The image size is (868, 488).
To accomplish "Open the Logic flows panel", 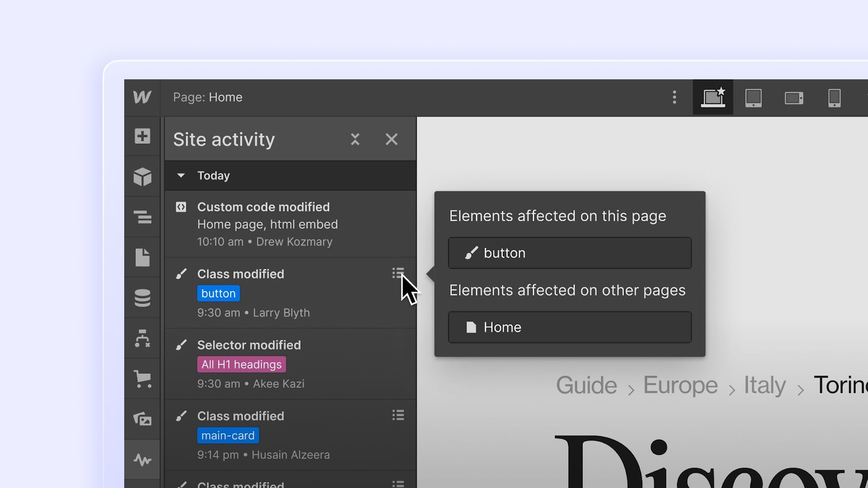I will (143, 338).
